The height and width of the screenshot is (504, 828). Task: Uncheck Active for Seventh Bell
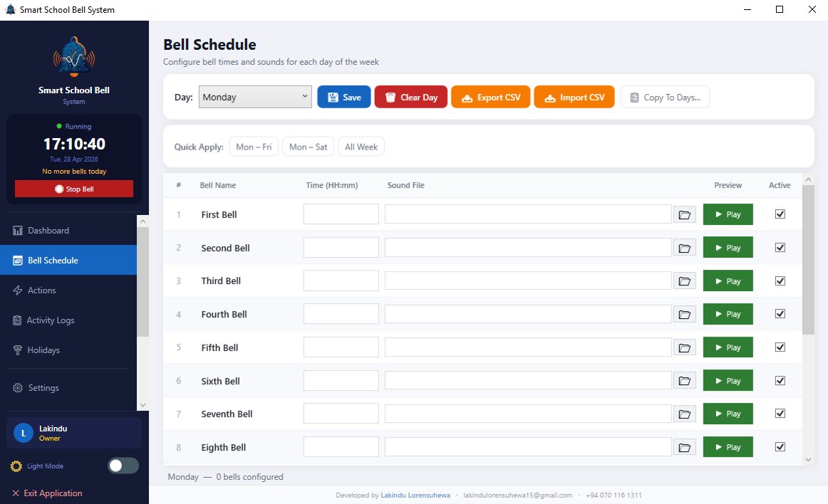tap(780, 414)
